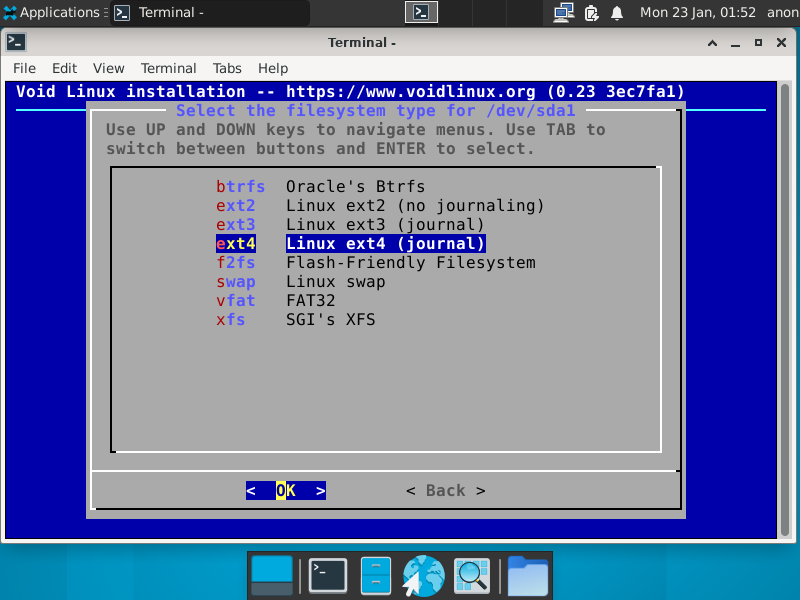Go back using the Back button
The image size is (800, 600).
coord(445,491)
